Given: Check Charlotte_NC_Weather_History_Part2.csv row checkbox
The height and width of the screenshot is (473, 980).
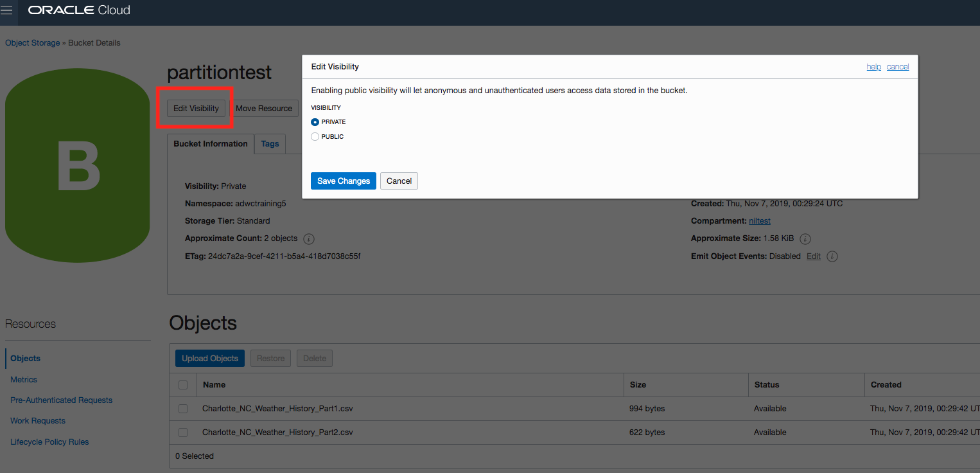Looking at the screenshot, I should [183, 433].
